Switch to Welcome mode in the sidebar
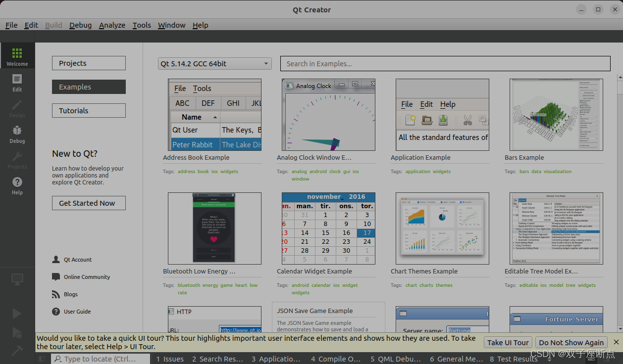The image size is (623, 364). tap(17, 55)
